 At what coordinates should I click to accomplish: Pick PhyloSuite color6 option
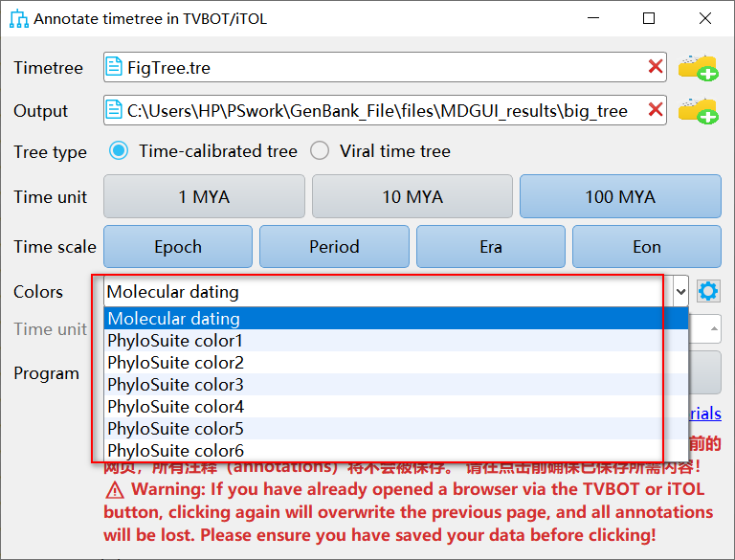pos(395,451)
